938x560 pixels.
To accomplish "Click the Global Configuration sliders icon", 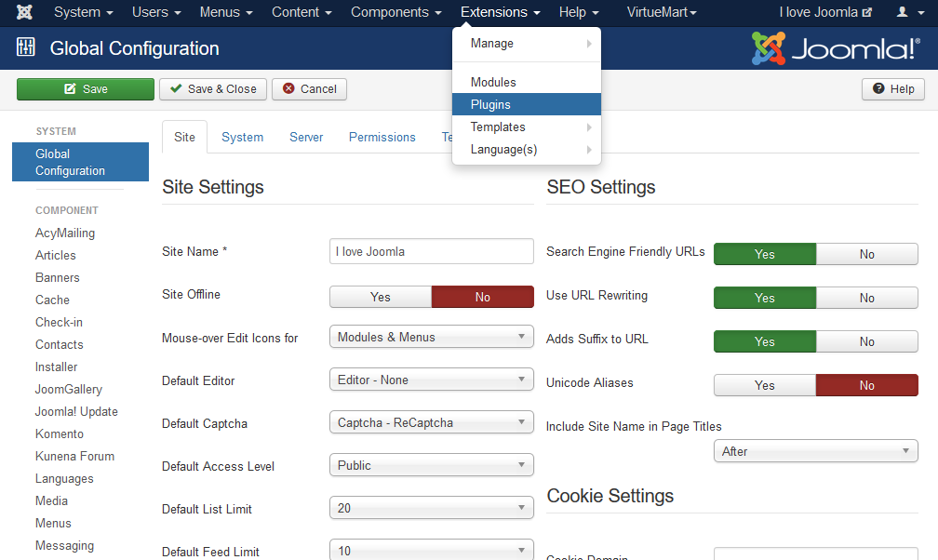I will tap(26, 47).
